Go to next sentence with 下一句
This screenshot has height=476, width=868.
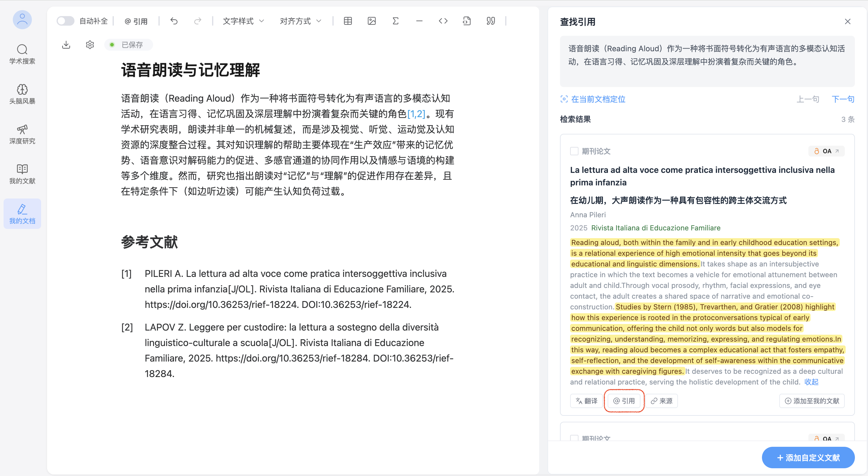[843, 99]
